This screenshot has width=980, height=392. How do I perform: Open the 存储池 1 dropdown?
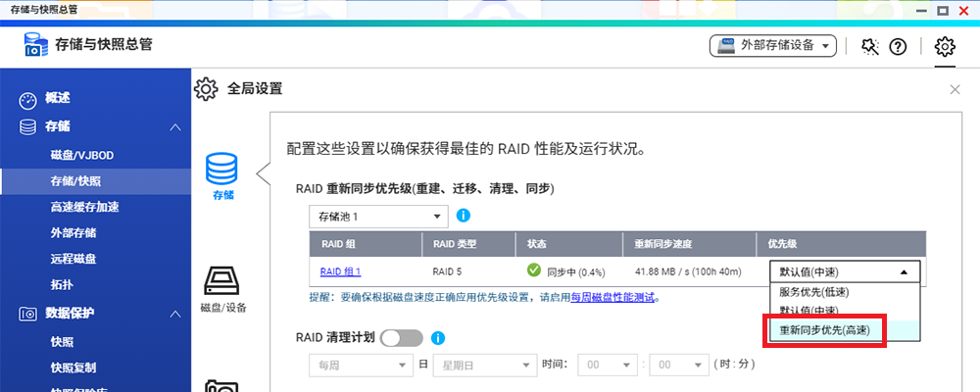378,217
